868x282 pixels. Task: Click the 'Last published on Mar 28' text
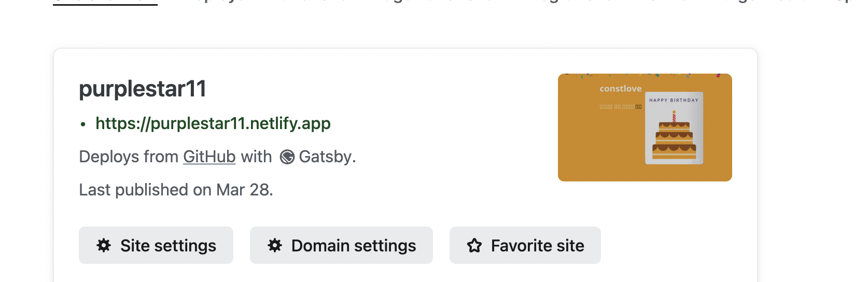pos(176,190)
